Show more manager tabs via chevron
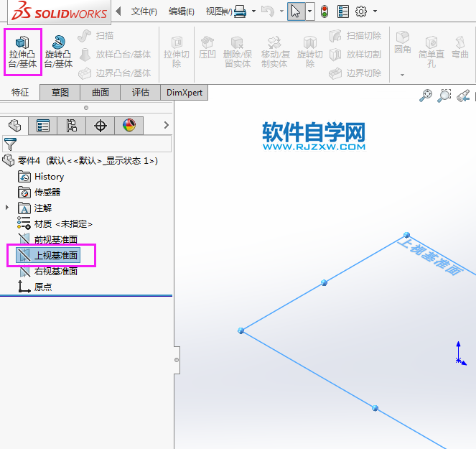476x449 pixels. tap(166, 125)
